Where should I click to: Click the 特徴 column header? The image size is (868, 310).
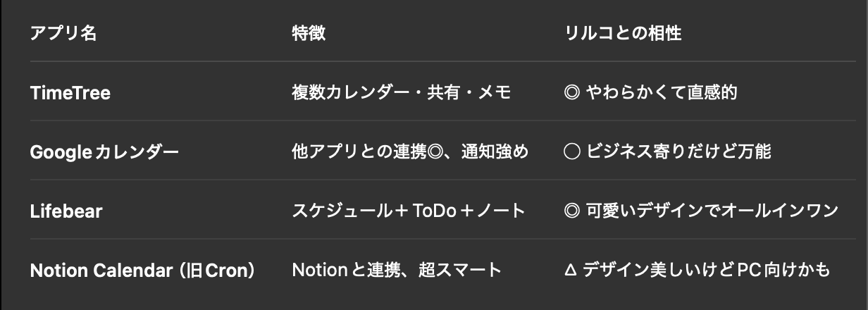(x=309, y=34)
